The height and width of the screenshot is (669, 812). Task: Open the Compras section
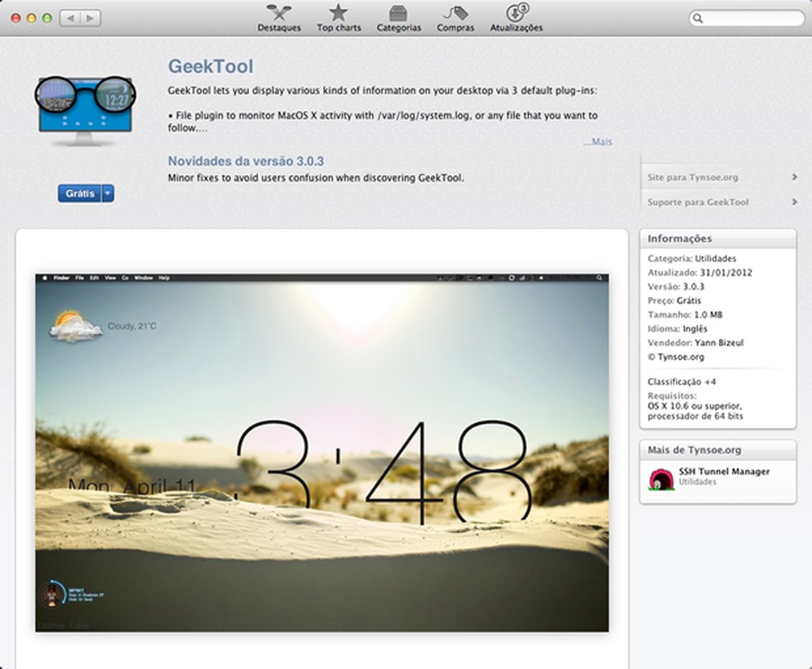(456, 18)
